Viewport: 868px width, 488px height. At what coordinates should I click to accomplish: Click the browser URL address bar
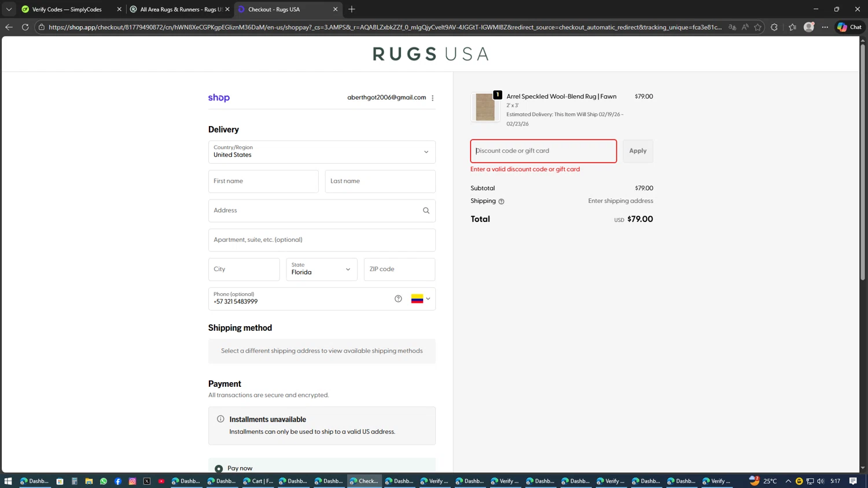[x=385, y=27]
